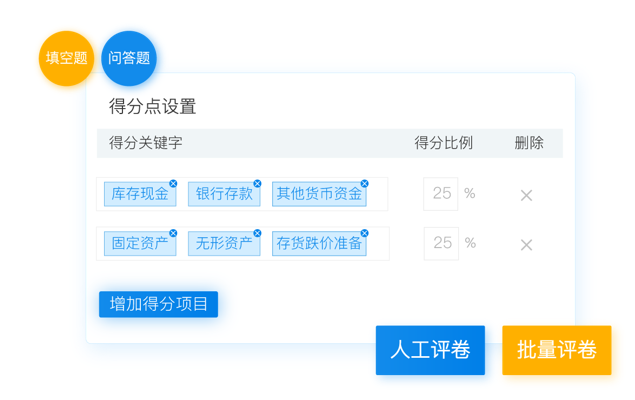Click the 增加得分项目 button

click(x=158, y=304)
